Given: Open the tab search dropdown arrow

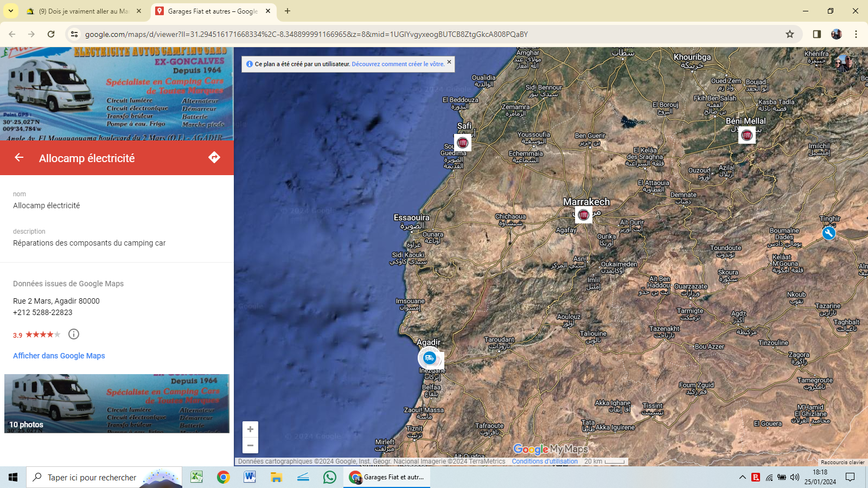Looking at the screenshot, I should (x=11, y=11).
